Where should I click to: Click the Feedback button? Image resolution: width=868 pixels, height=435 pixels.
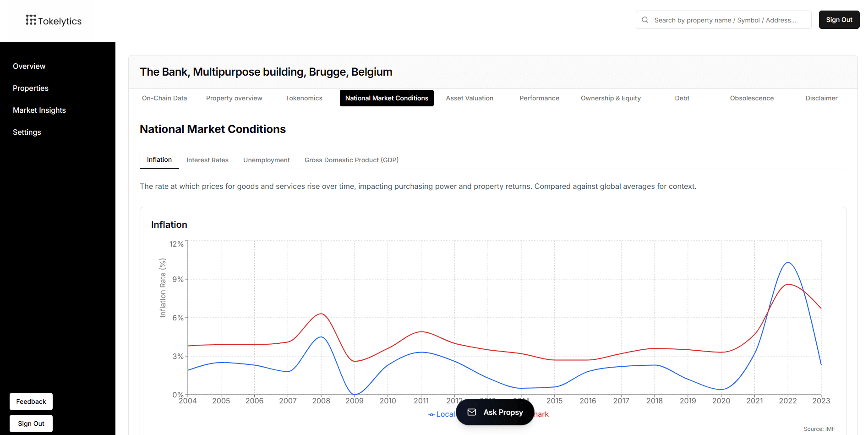(31, 402)
